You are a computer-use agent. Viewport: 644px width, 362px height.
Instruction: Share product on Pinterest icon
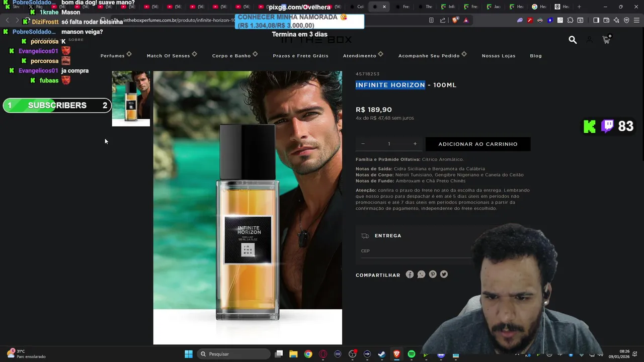click(433, 275)
